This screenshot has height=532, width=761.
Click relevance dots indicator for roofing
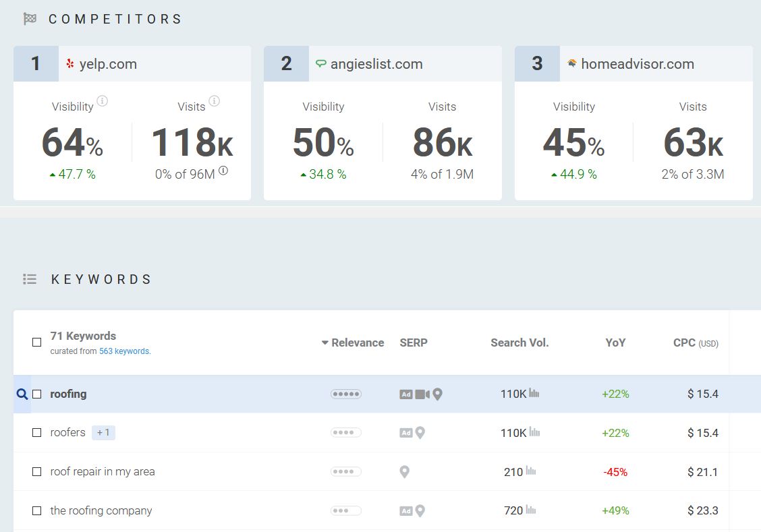click(346, 394)
